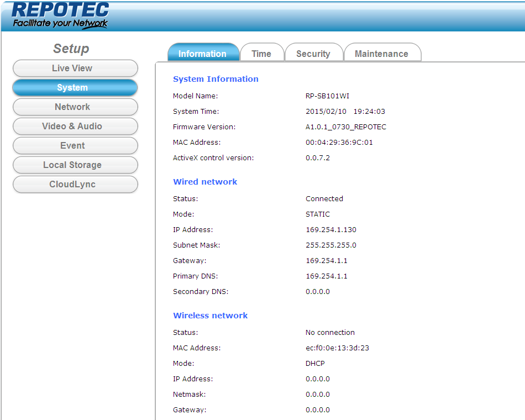Click the model name value RP-SB101WI
Viewport: 525px width, 420px height.
pos(327,96)
